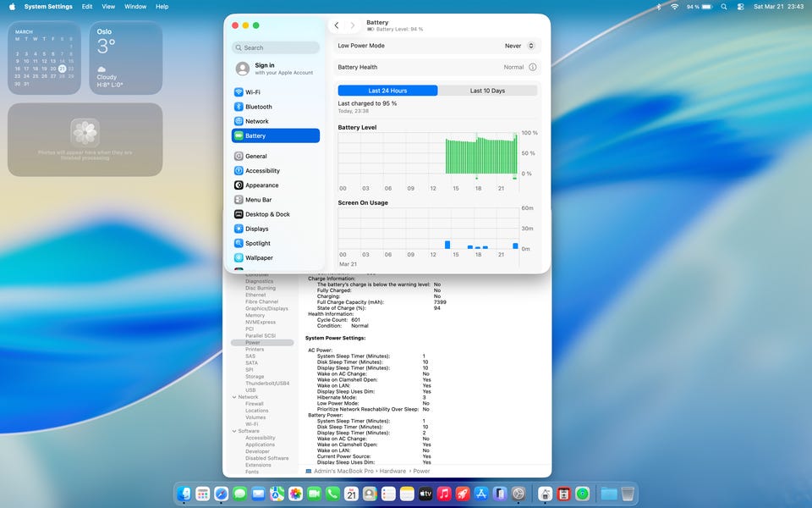This screenshot has height=508, width=812.
Task: Open the Edit menu
Action: (87, 6)
